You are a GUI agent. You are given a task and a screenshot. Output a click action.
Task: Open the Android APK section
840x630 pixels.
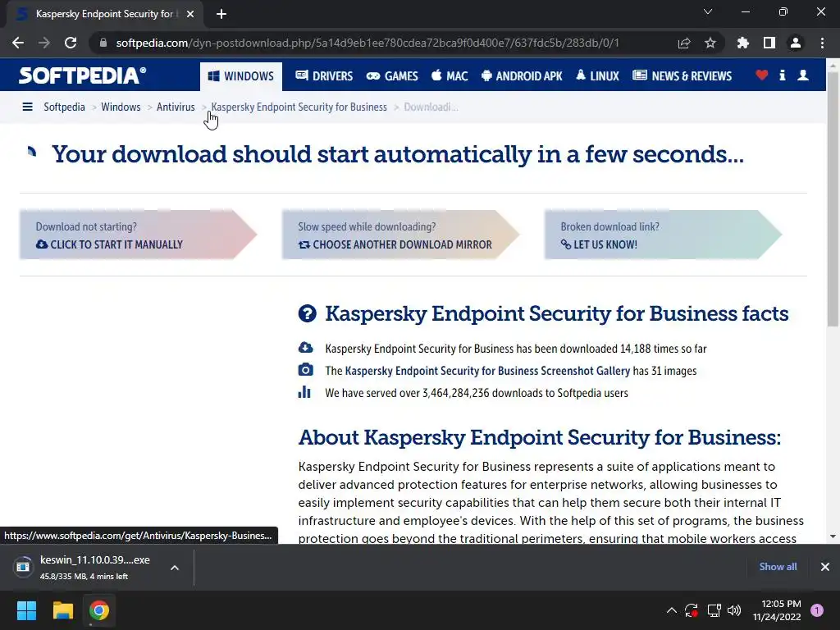[x=522, y=76]
